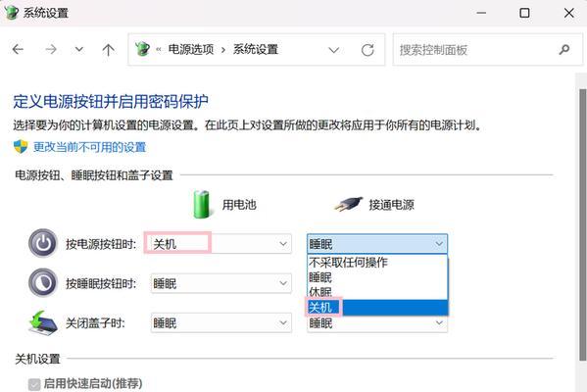This screenshot has height=392, width=587.
Task: Click the vertical scrollbar on the right
Action: point(582,224)
